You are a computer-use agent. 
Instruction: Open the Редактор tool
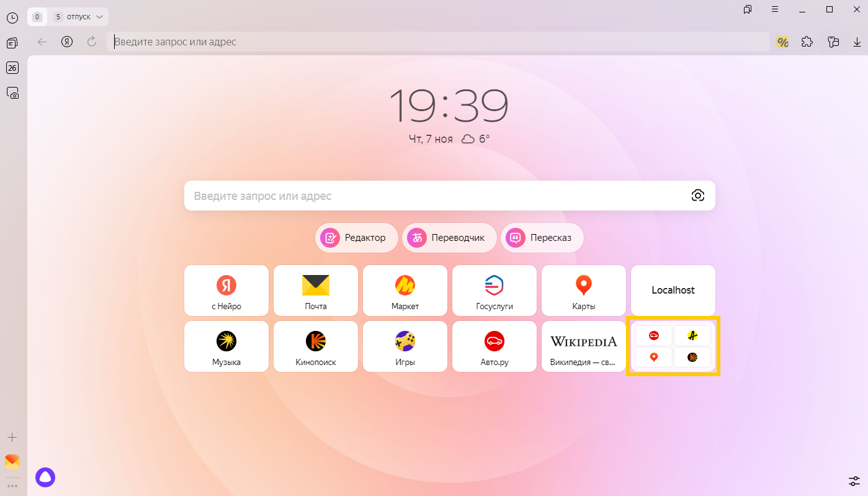tap(356, 238)
